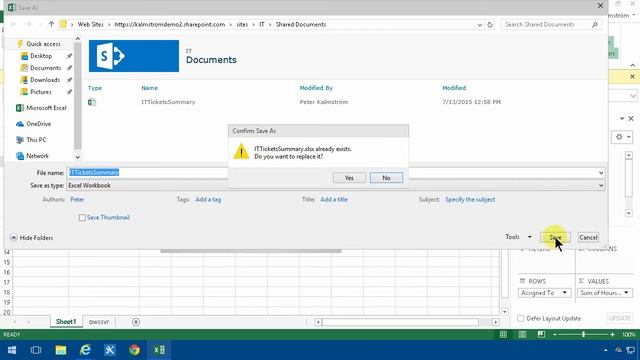Cancel the Save As dialog
This screenshot has height=360, width=640.
tap(588, 238)
